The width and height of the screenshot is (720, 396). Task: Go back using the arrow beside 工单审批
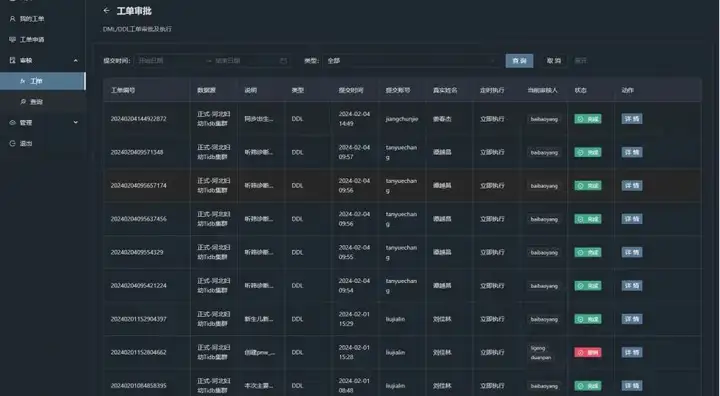tap(107, 10)
